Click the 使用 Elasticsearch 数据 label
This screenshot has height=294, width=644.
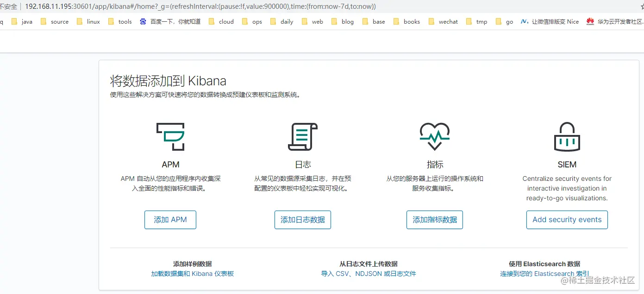click(x=544, y=264)
